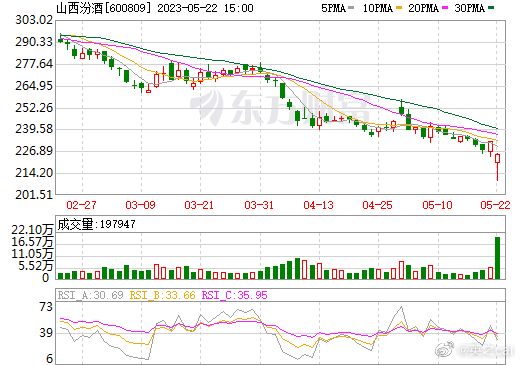This screenshot has height=365, width=520.
Task: Click the RSI axis label 39
Action: click(x=46, y=333)
